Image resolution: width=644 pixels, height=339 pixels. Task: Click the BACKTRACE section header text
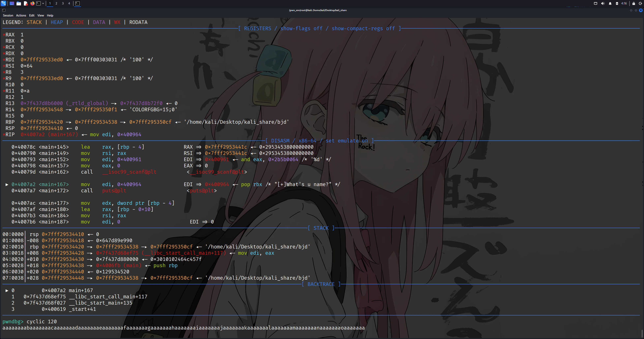[x=321, y=284]
